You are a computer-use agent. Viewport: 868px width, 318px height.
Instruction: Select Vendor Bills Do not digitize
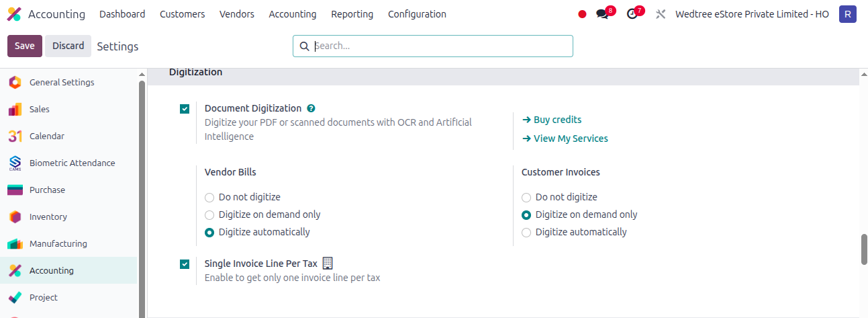209,198
